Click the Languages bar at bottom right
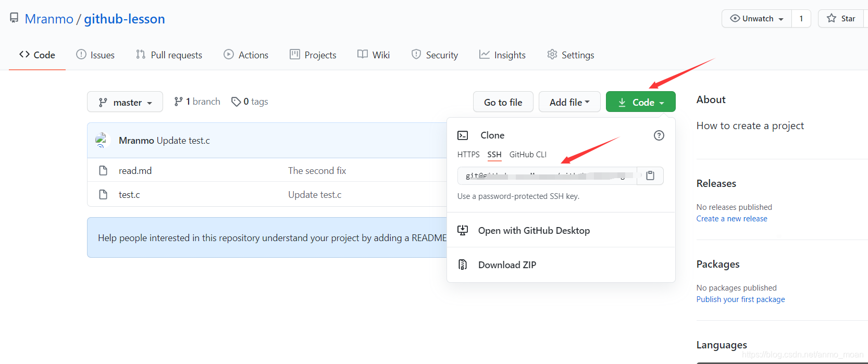The height and width of the screenshot is (364, 868). (x=782, y=362)
